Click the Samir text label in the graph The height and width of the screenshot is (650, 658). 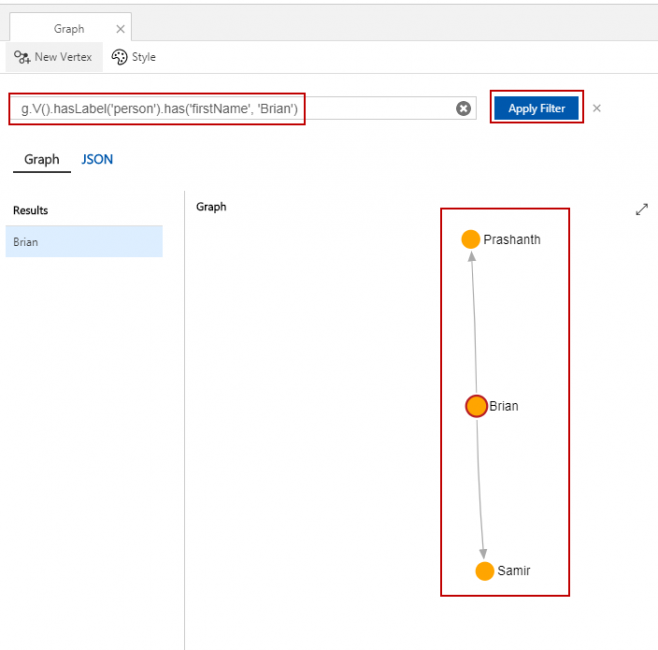point(513,571)
